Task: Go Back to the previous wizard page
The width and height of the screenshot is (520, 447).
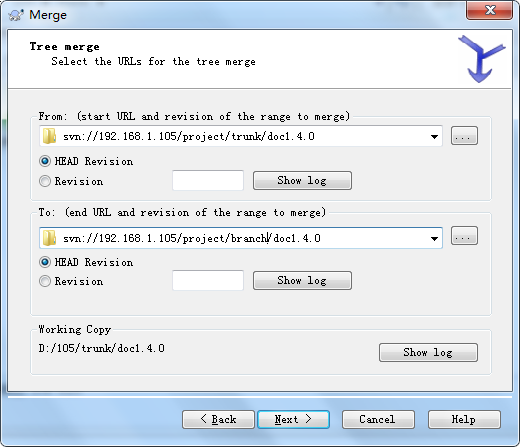Action: pyautogui.click(x=218, y=419)
